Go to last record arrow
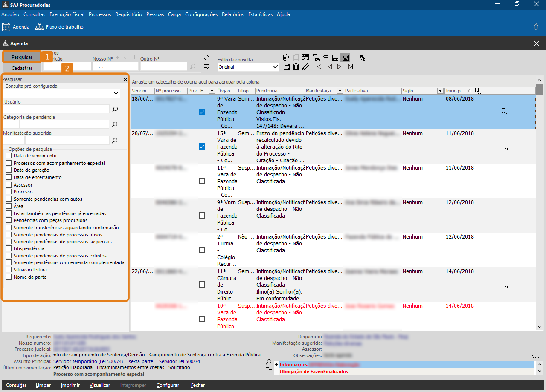Screen dimensions: 546x392 coord(350,67)
